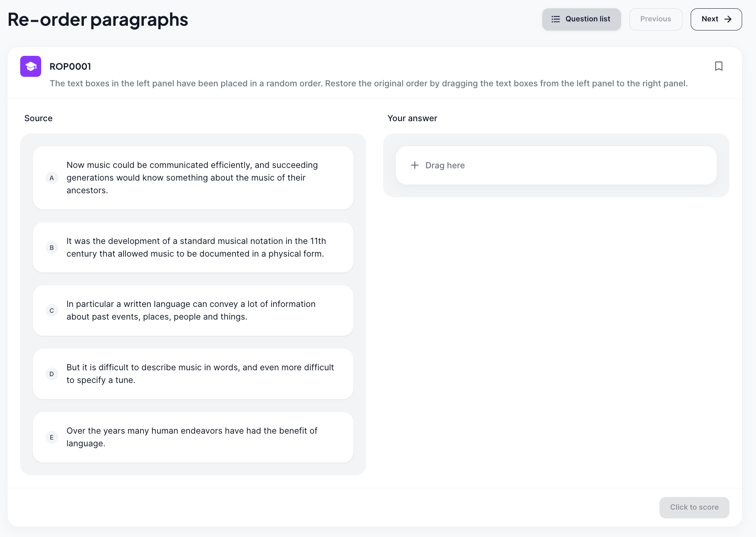Click the plus icon beside Drag here
756x537 pixels.
click(x=414, y=165)
